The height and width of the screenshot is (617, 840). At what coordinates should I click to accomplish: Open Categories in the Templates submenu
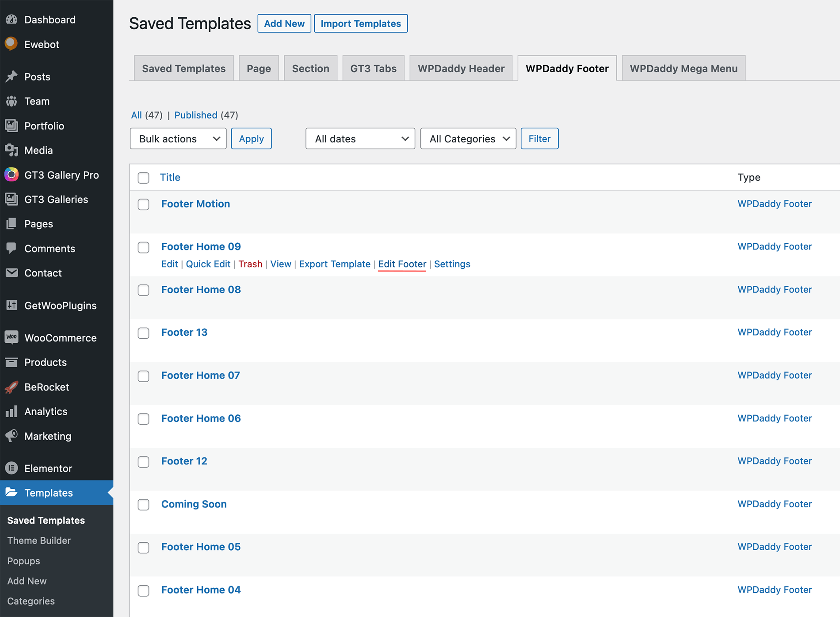tap(31, 601)
